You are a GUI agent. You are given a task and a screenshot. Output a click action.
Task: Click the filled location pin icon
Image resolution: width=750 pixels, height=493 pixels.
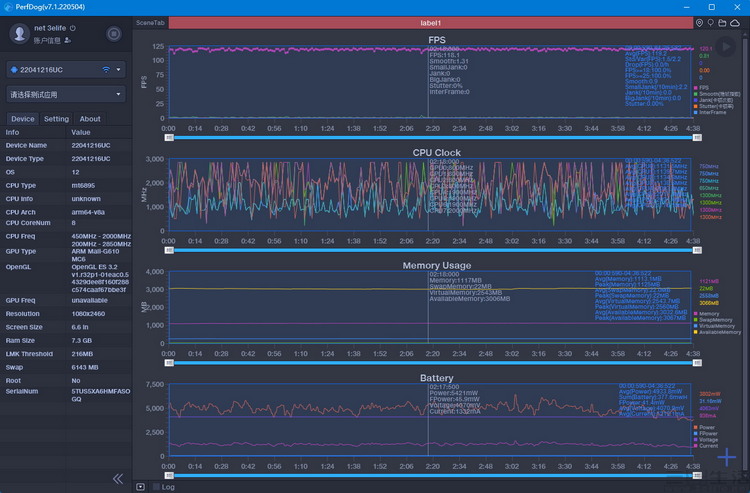click(x=699, y=22)
